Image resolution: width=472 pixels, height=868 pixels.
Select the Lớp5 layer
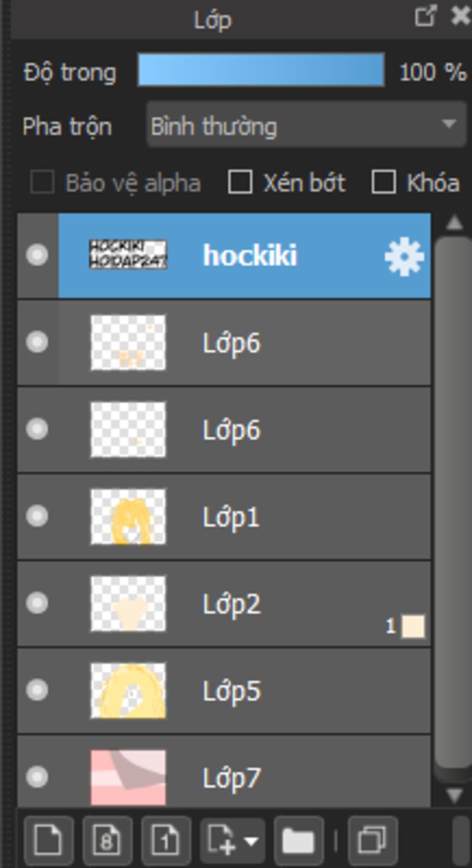pos(277,691)
